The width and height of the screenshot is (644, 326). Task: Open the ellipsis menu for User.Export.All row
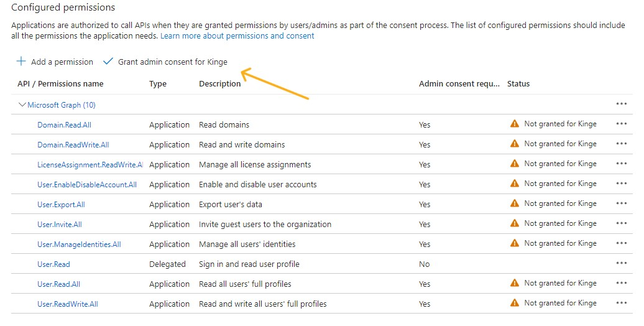tap(621, 203)
